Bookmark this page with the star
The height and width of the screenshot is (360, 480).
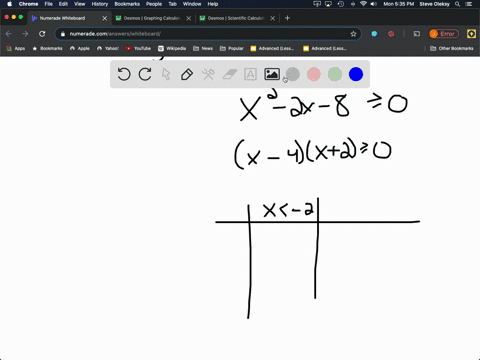coord(353,34)
